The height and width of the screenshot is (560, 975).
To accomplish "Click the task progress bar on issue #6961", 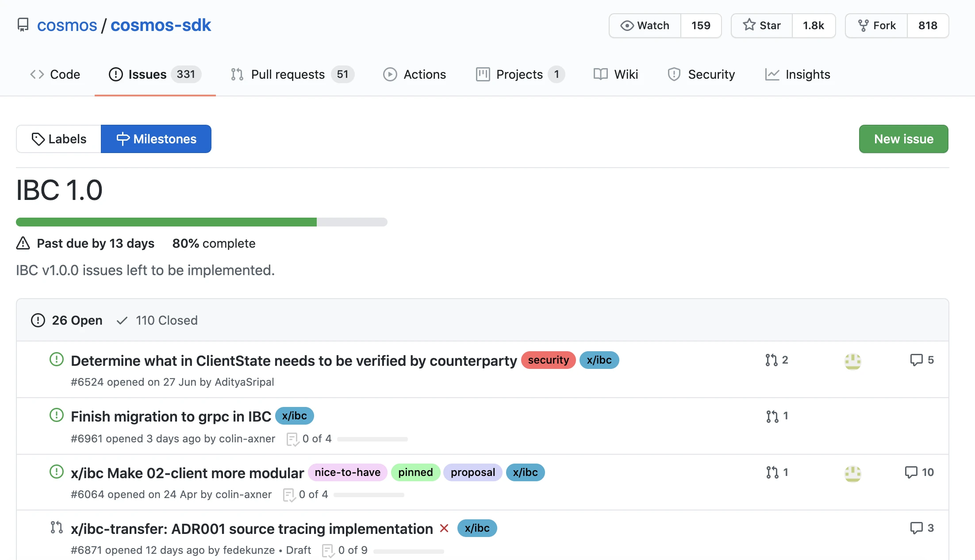I will [372, 439].
